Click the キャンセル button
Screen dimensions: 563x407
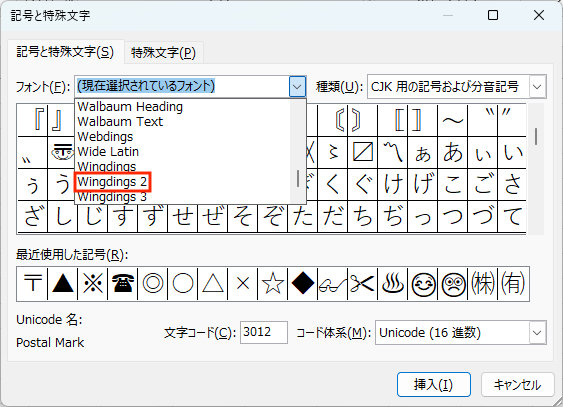point(517,385)
